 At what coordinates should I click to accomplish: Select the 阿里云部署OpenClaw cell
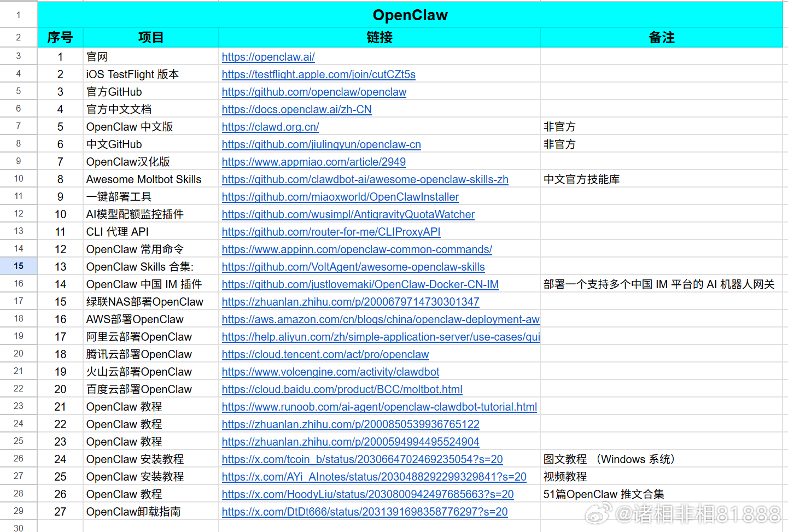[151, 337]
